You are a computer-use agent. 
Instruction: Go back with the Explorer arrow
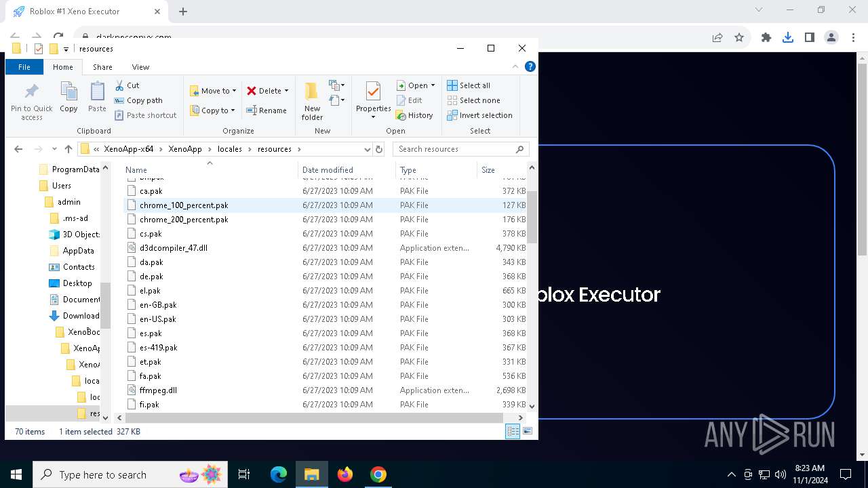(18, 149)
